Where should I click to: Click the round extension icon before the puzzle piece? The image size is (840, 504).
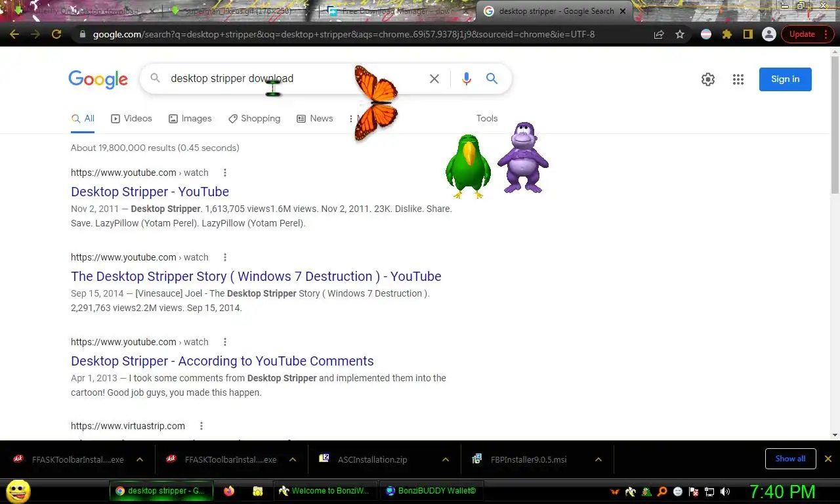coord(706,34)
